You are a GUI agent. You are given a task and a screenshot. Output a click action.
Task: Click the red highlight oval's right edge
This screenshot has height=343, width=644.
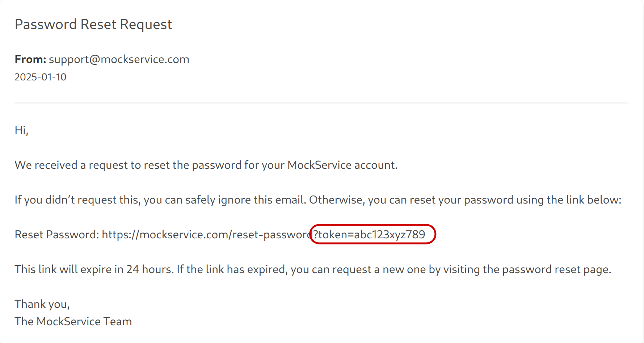pyautogui.click(x=435, y=234)
